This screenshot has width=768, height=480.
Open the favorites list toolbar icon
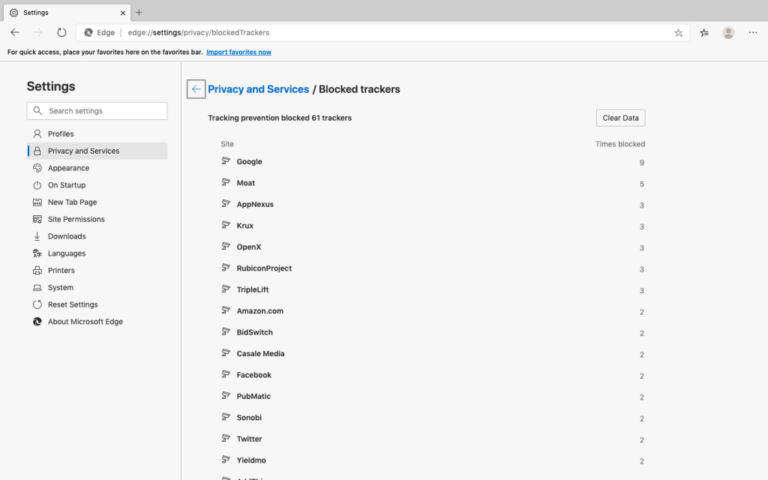click(704, 32)
